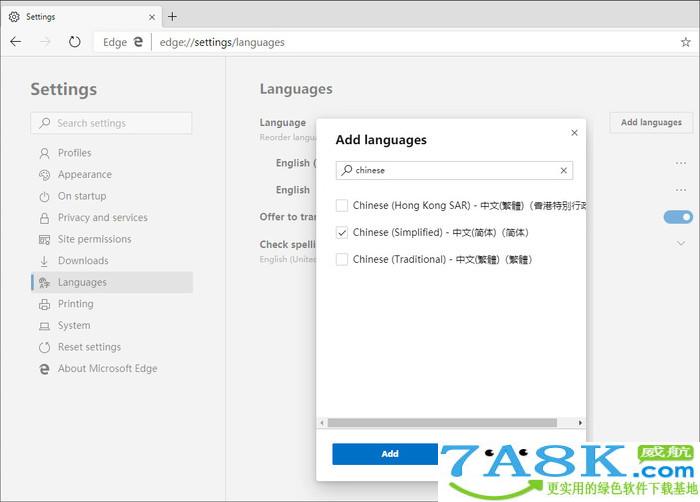Click the Chinese (Traditional) language label
The image size is (700, 502).
442,259
